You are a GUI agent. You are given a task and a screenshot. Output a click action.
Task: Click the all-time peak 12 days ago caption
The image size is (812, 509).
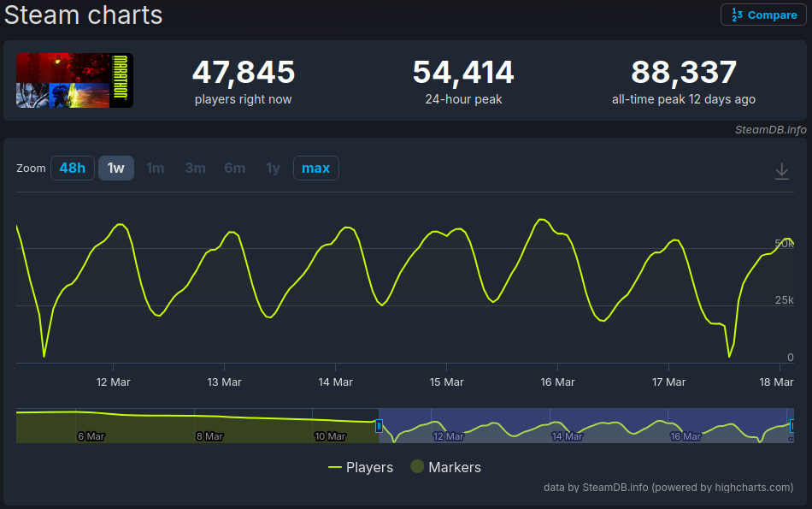click(684, 99)
